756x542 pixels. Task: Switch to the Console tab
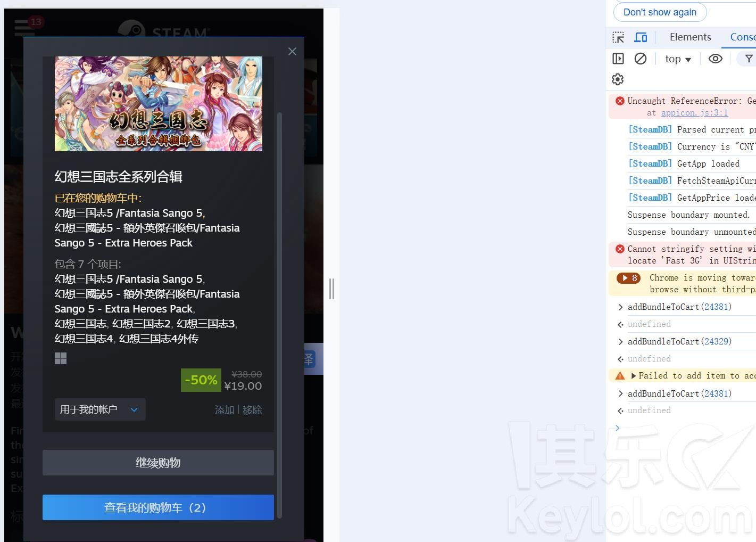pos(743,37)
